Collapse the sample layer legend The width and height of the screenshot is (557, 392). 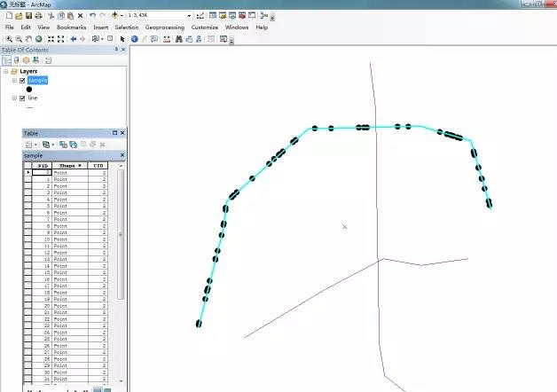coord(14,81)
